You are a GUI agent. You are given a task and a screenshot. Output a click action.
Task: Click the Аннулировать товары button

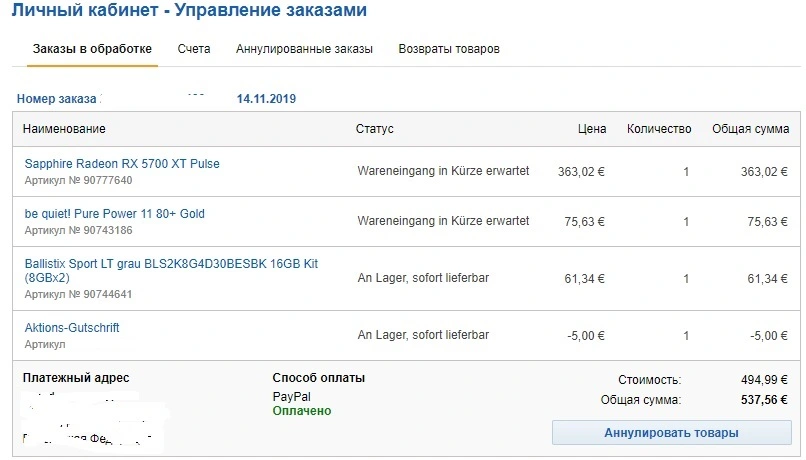[671, 433]
